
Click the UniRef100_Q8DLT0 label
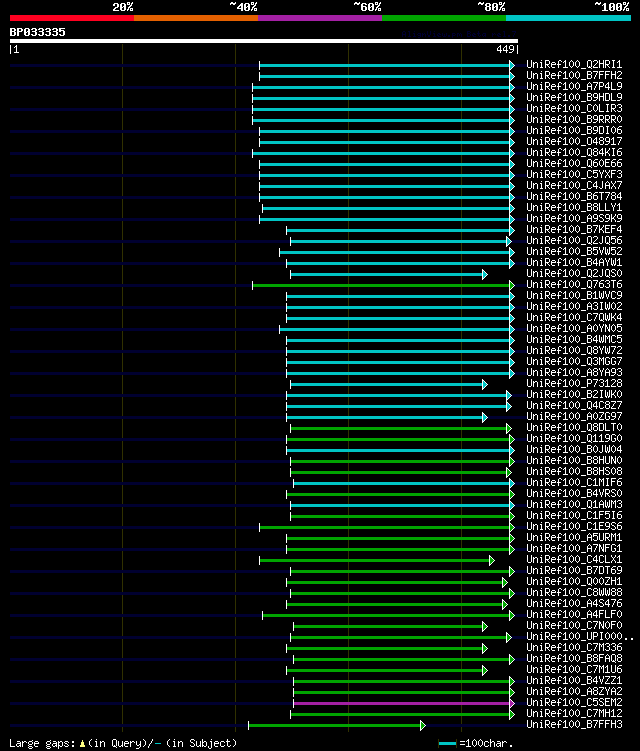point(574,428)
